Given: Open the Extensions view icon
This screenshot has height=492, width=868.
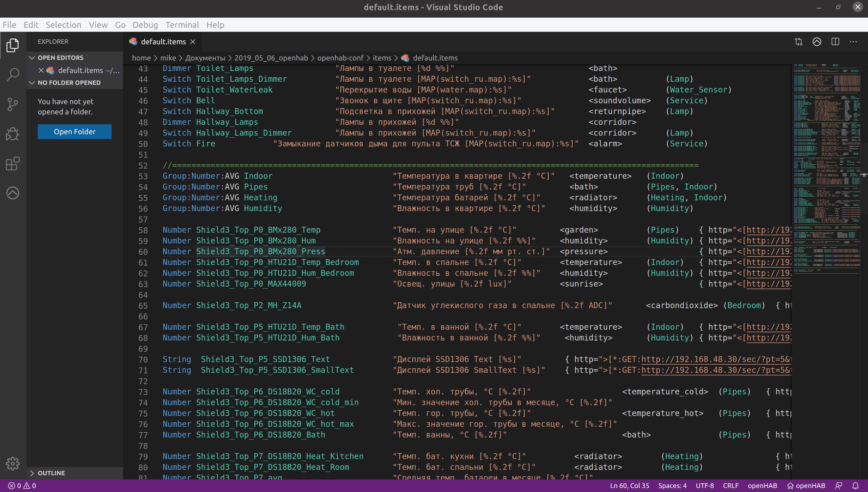Looking at the screenshot, I should pyautogui.click(x=13, y=164).
